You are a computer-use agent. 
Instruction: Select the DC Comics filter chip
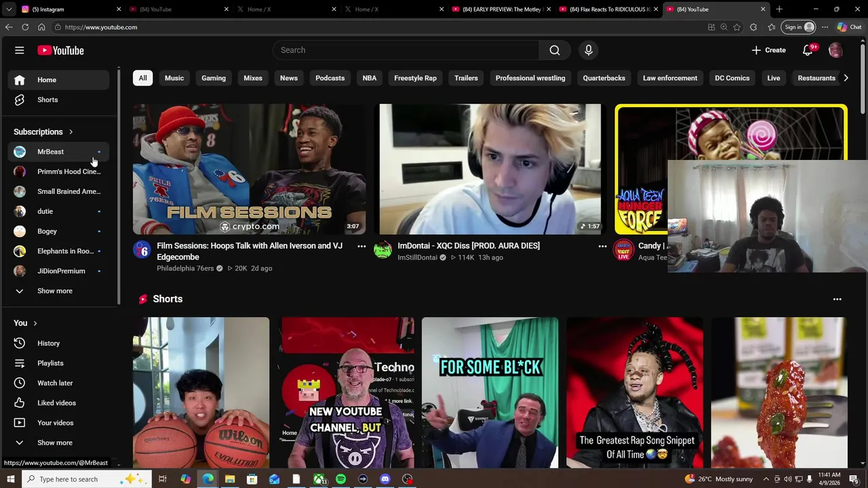pos(732,78)
